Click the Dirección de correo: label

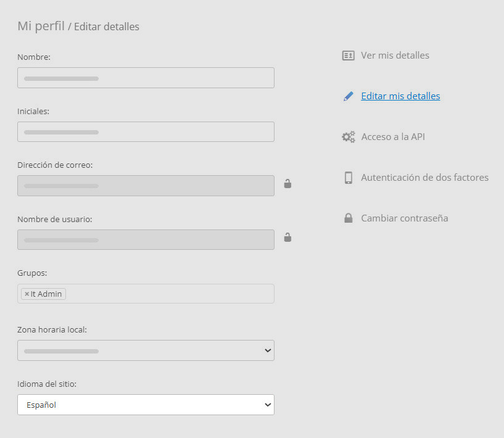click(x=55, y=165)
